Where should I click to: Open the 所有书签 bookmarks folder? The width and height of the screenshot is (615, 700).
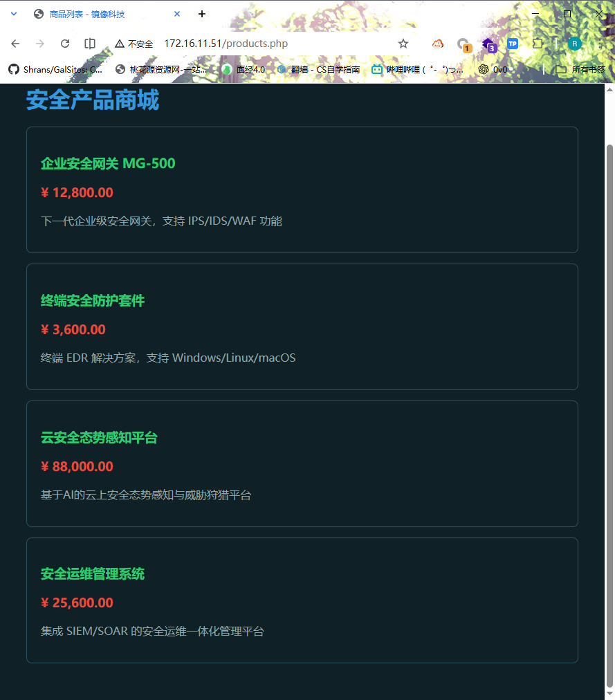pos(580,69)
